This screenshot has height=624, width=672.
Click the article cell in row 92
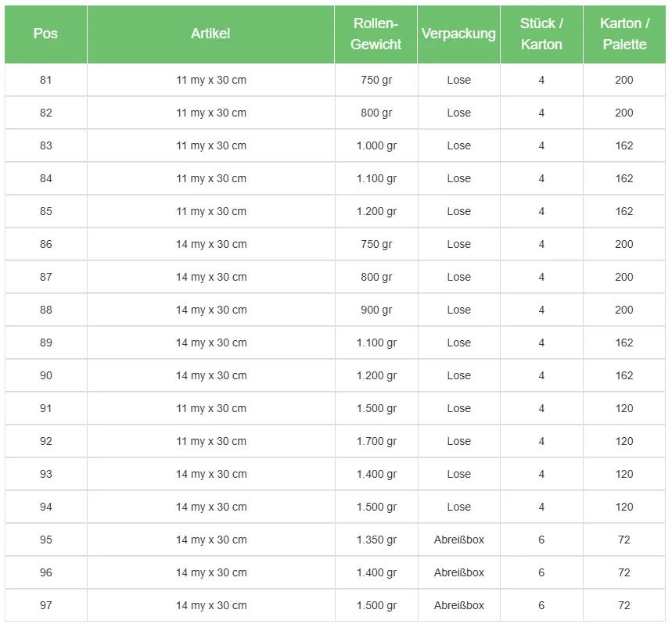click(x=210, y=441)
